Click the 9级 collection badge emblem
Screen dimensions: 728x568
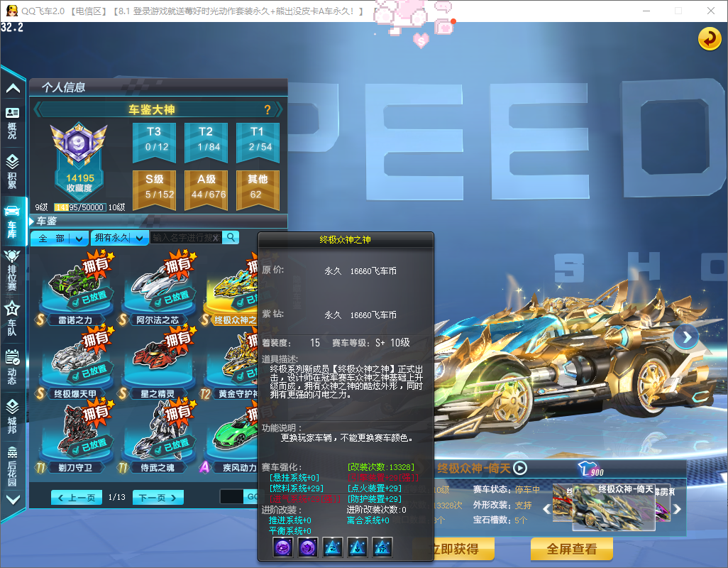79,143
